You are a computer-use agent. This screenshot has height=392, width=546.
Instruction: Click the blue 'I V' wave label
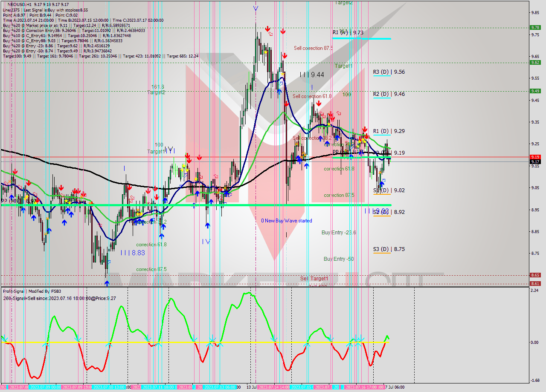206,242
